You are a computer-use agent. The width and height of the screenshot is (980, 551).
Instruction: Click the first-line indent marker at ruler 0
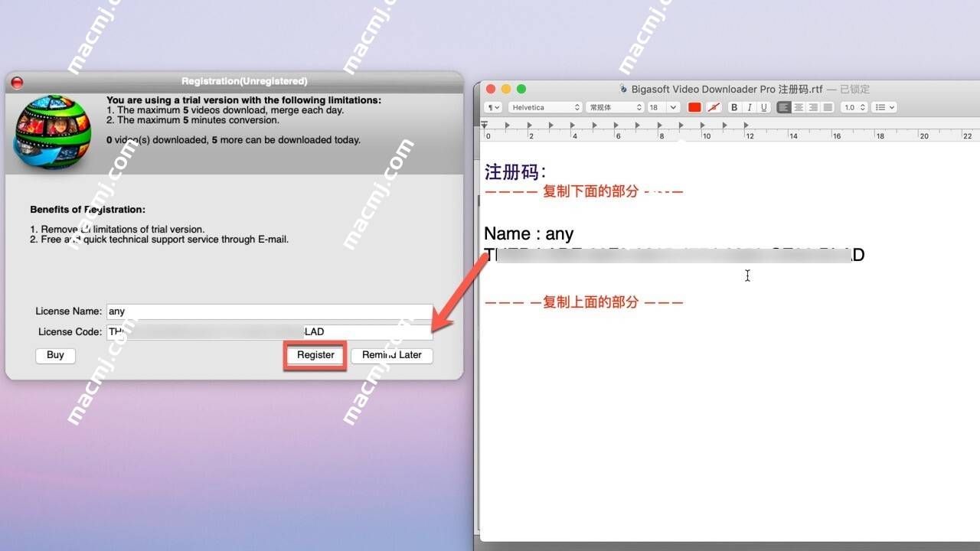point(484,123)
